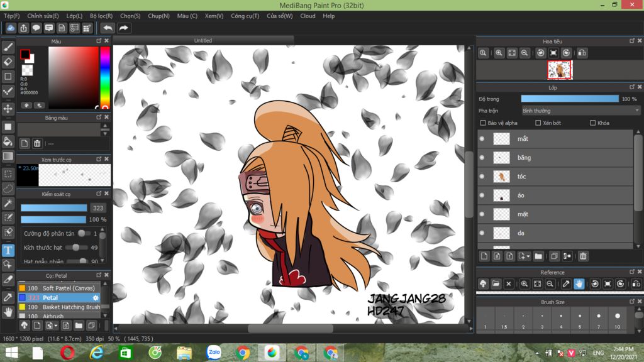Click the Redo arrow in the toolbar
This screenshot has height=362, width=644.
123,28
